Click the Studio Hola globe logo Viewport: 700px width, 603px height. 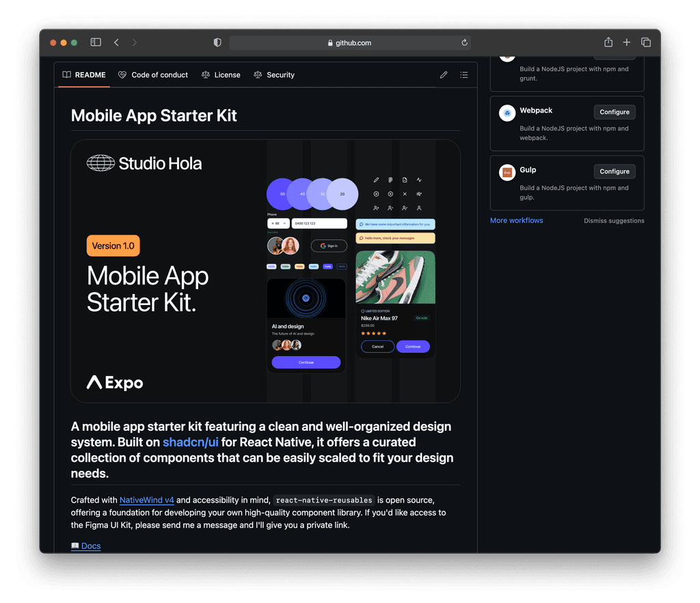point(100,163)
